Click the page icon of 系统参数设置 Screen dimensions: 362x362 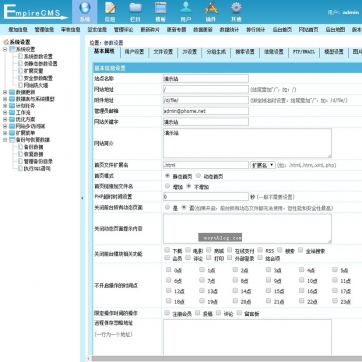(20, 56)
